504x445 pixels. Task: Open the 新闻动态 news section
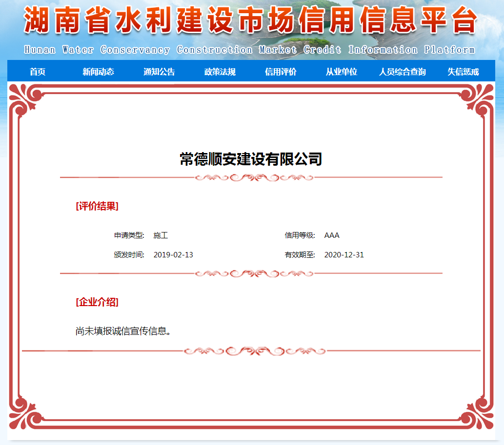click(98, 72)
